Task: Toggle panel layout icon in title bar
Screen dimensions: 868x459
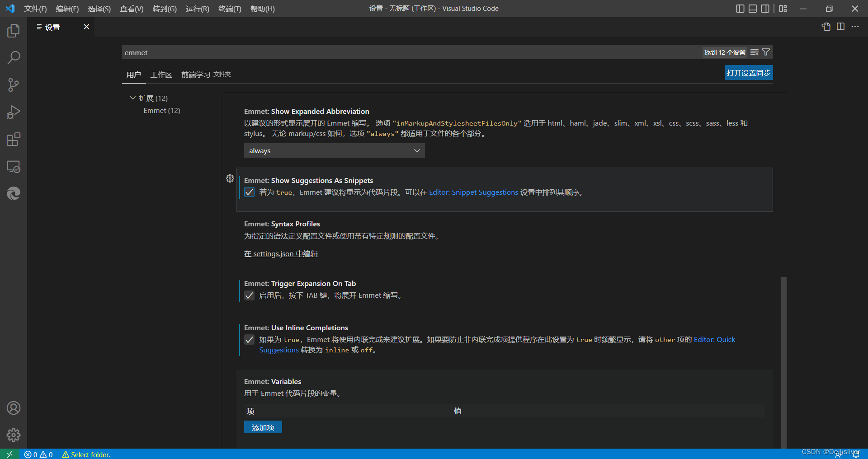Action: 753,9
